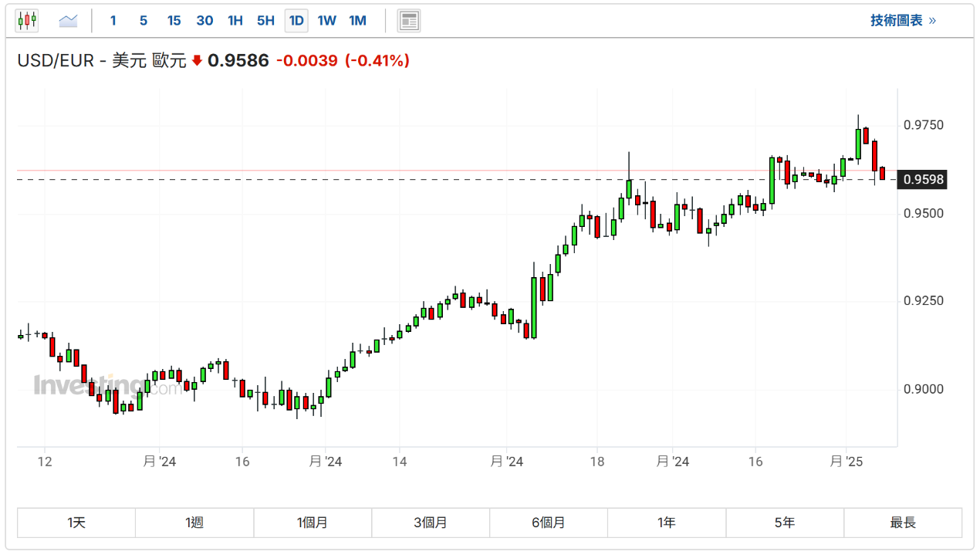
Task: Show the 1個月 range
Action: click(313, 523)
